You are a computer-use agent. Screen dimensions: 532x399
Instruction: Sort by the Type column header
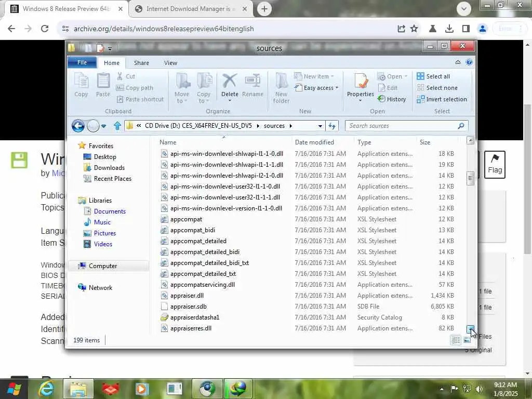364,142
